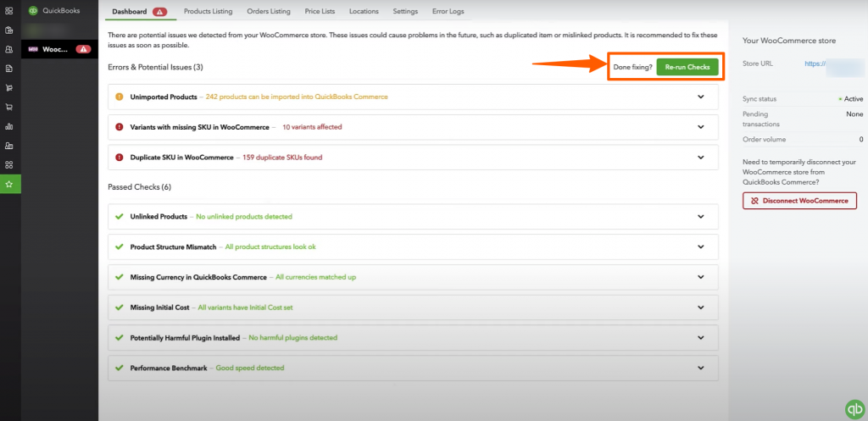This screenshot has width=868, height=421.
Task: Expand the Potentially Harmful Plugin chevron
Action: (x=701, y=337)
